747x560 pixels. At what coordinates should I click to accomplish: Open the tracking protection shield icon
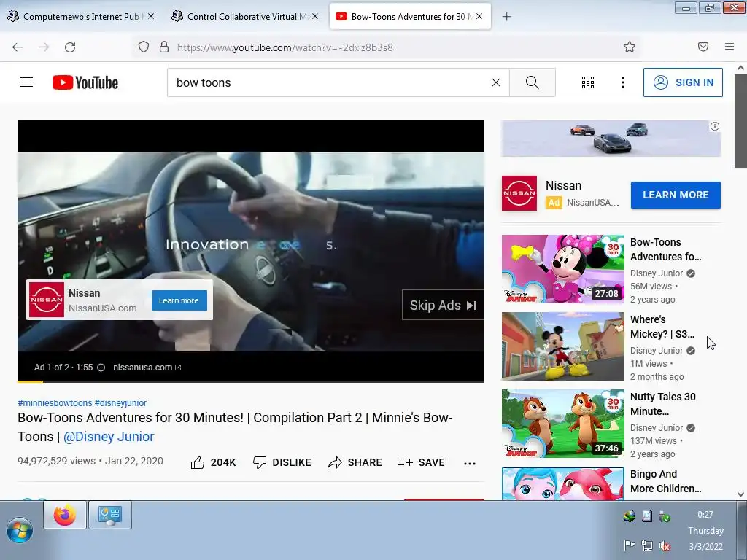coord(144,47)
